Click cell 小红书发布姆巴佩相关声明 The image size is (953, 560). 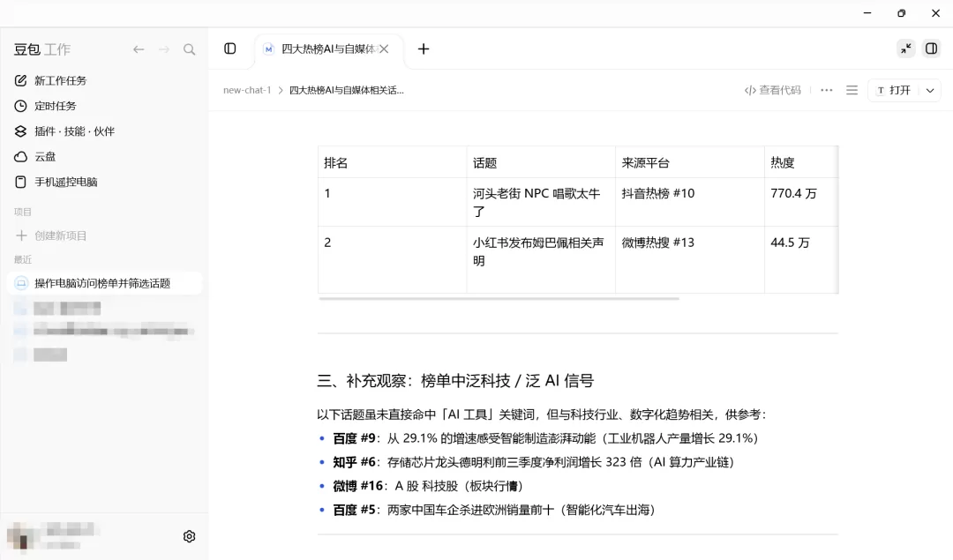tap(541, 260)
